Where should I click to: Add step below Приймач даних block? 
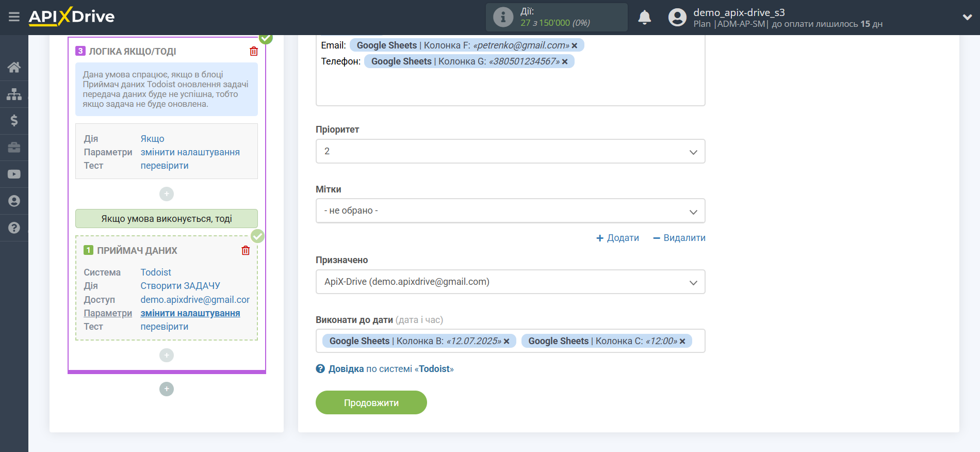tap(167, 355)
